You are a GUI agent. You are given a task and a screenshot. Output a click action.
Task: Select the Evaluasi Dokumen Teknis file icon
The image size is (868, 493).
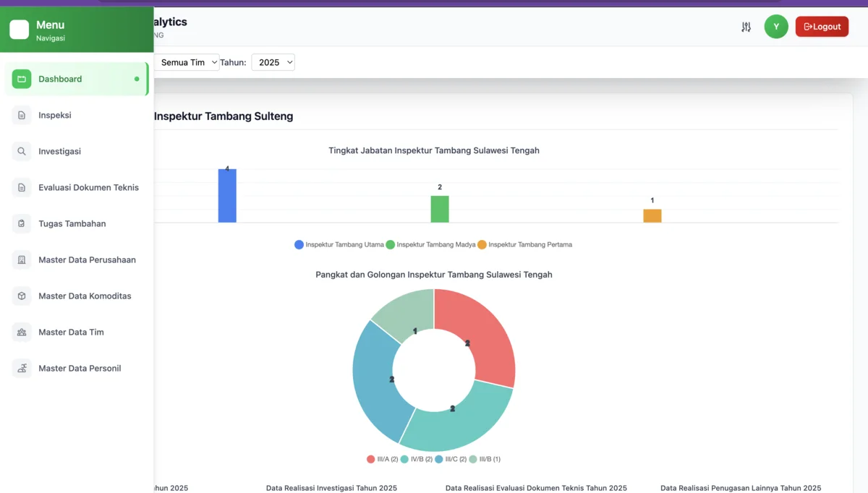[22, 187]
